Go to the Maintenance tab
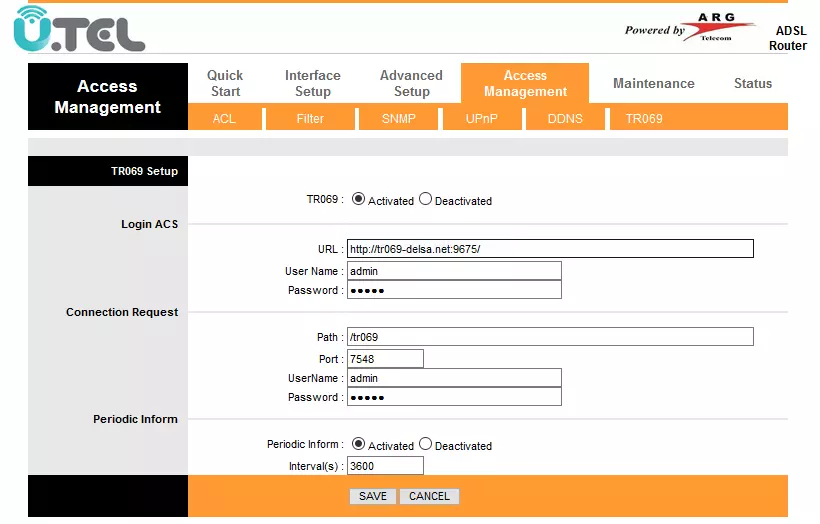Viewport: 820px width, 524px height. (654, 83)
